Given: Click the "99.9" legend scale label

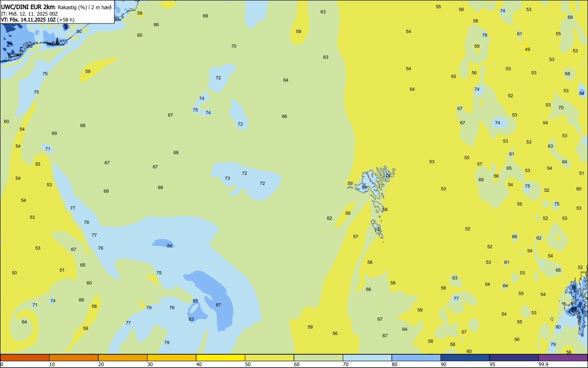Looking at the screenshot, I should 543,364.
